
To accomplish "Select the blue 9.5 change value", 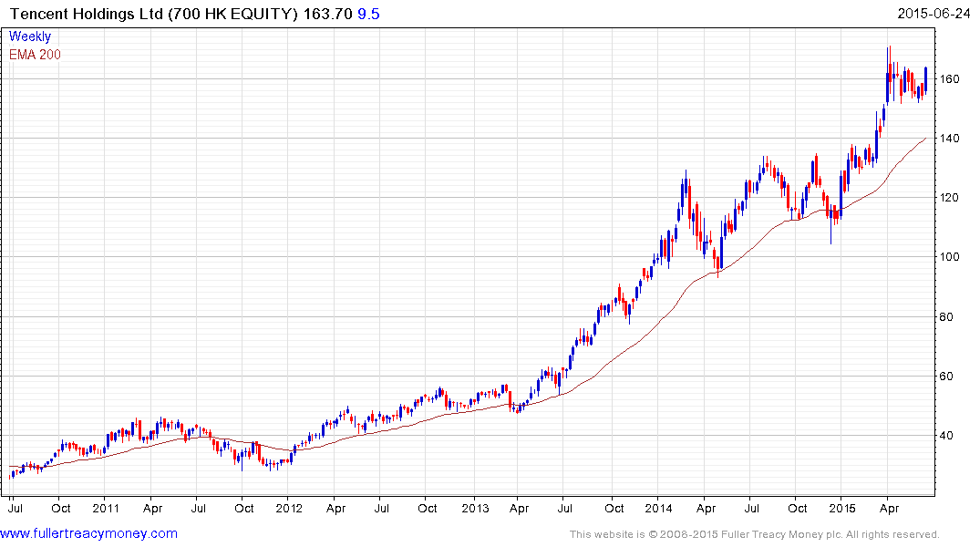I will pos(368,14).
